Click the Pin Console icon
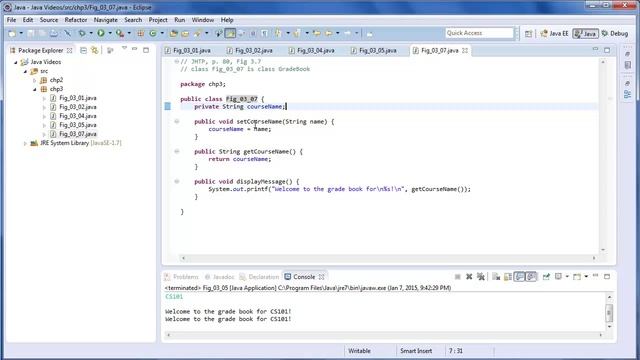 coord(546,277)
